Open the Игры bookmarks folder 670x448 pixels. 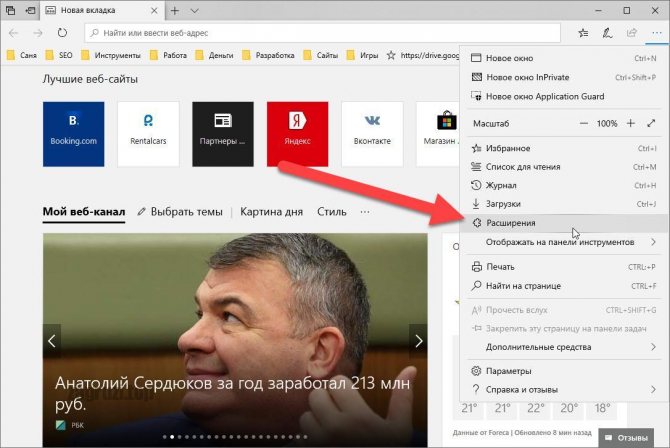click(x=362, y=55)
